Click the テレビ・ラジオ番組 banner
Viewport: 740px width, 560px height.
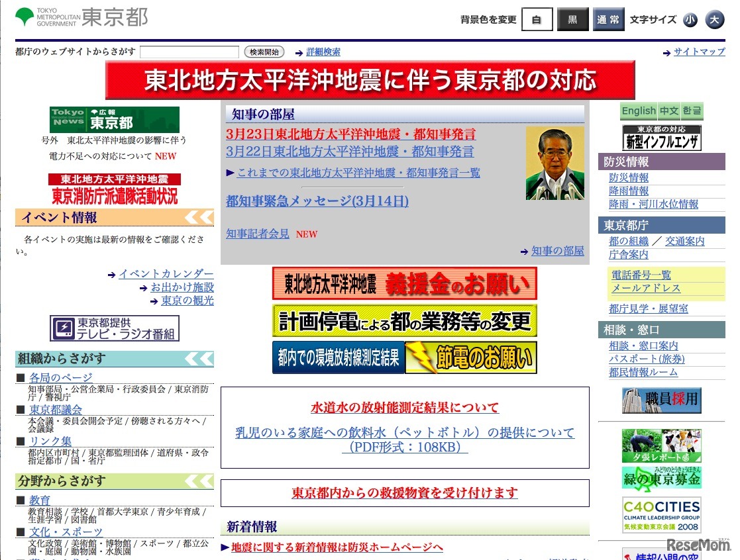(115, 328)
